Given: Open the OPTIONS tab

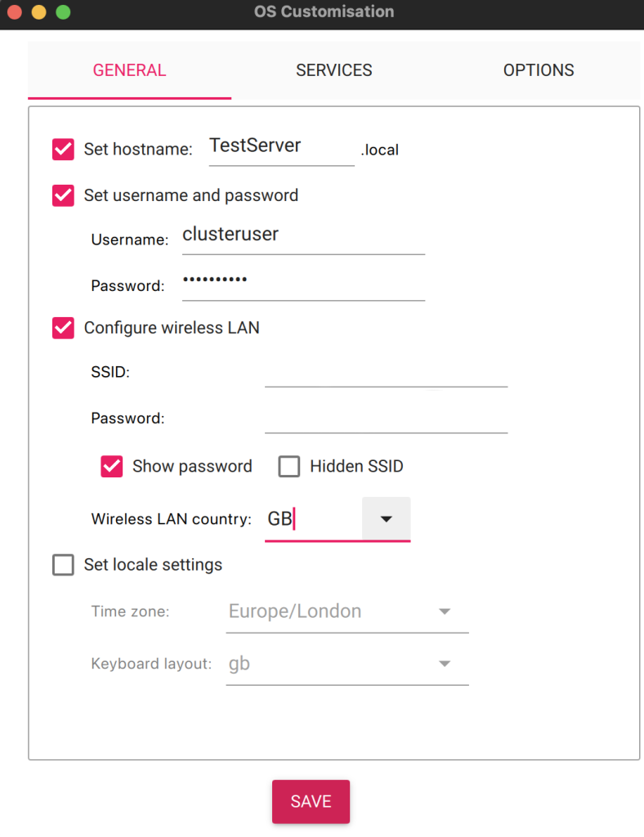Looking at the screenshot, I should tap(538, 70).
